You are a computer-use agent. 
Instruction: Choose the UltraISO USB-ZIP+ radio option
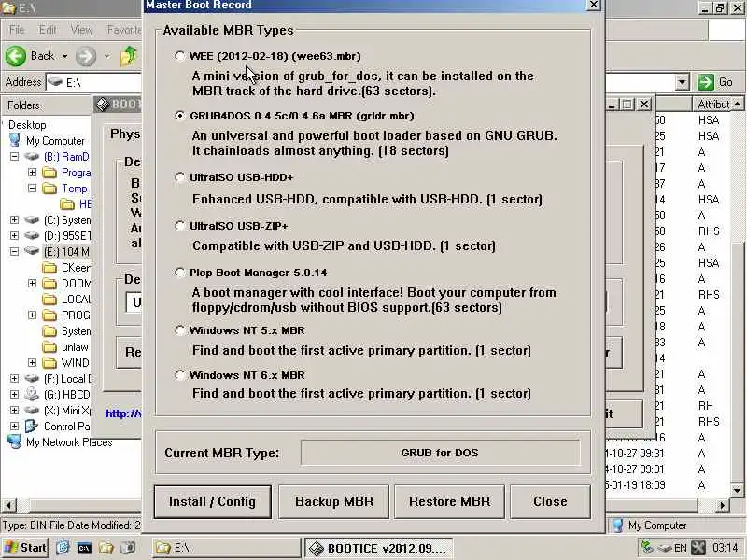179,226
